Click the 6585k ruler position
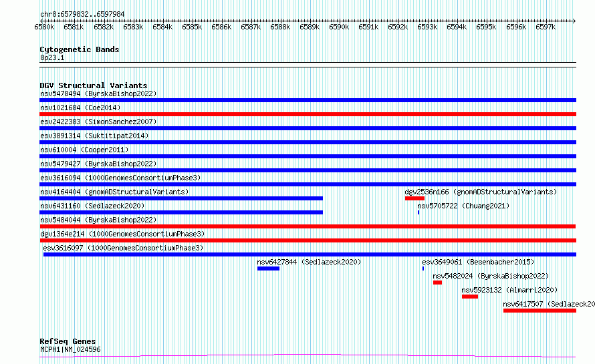 [x=192, y=27]
